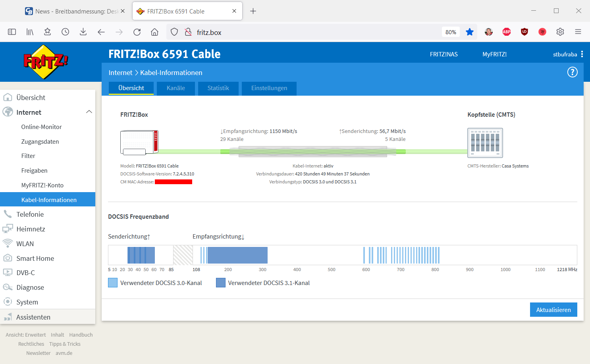Click the Kopfstelle CMTS rack image

pyautogui.click(x=485, y=143)
